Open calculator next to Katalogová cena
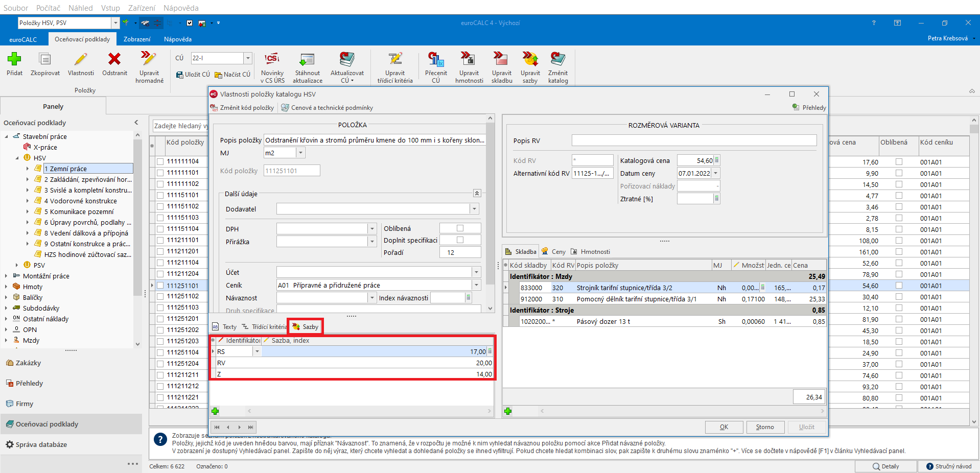980x473 pixels. click(717, 160)
